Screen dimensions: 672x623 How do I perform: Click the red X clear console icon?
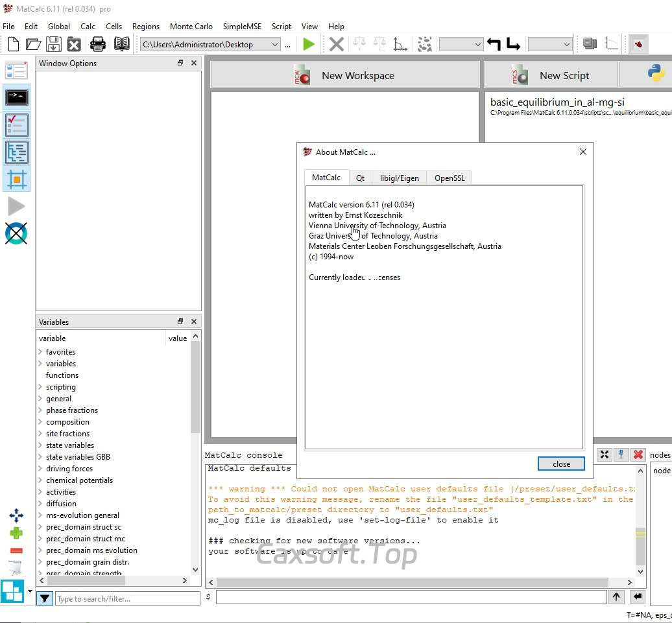(x=638, y=454)
